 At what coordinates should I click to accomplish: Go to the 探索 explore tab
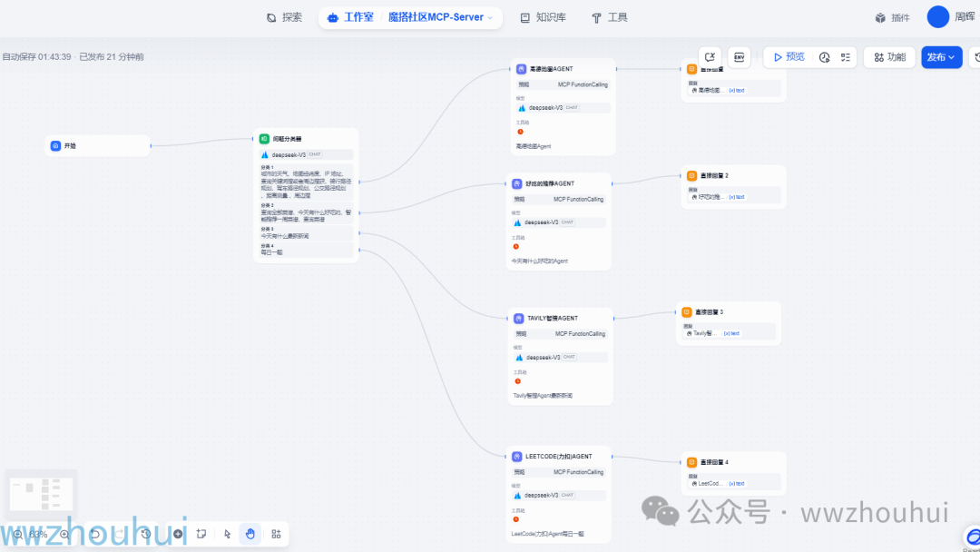284,17
